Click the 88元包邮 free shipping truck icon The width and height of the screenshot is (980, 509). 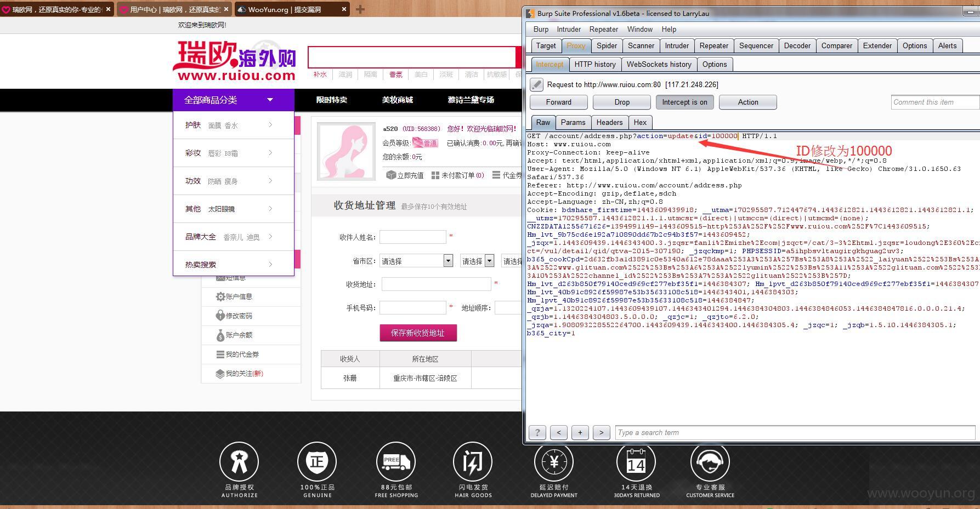[x=396, y=461]
